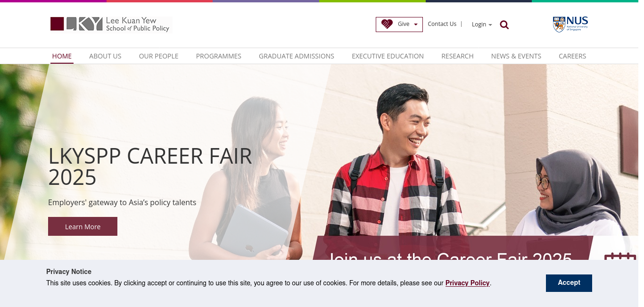Click the NUS university logo
644x307 pixels.
point(570,24)
